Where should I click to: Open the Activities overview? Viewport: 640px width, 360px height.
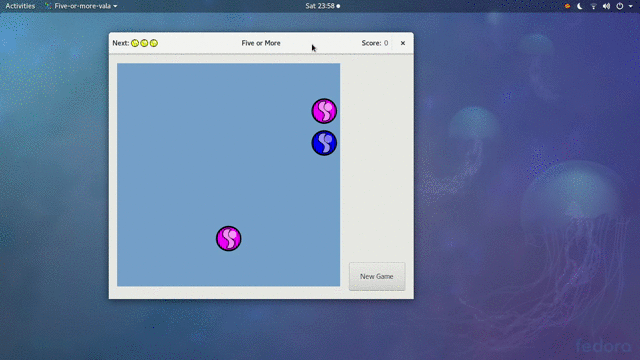pos(20,6)
